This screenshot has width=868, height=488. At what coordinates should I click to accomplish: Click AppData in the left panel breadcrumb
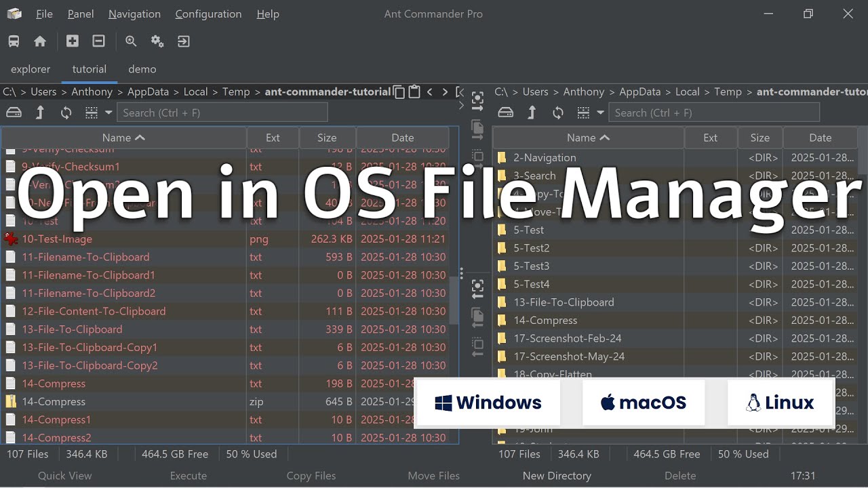click(x=149, y=91)
